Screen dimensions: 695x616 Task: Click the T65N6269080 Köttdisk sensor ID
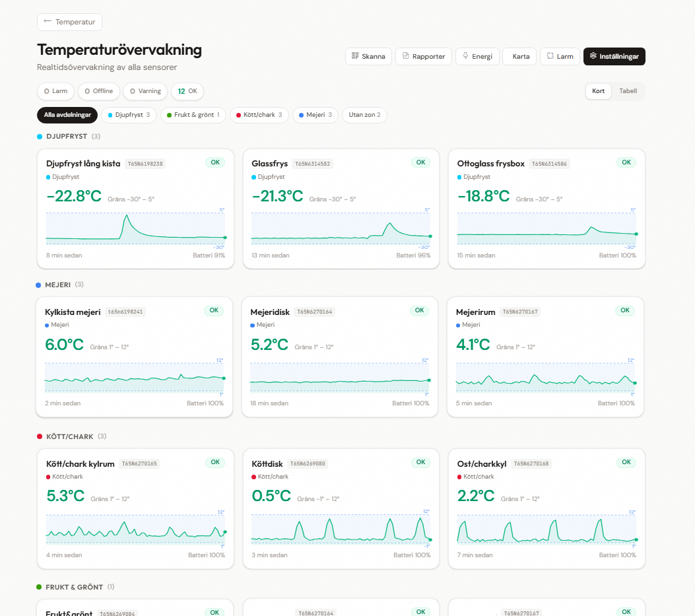point(308,464)
